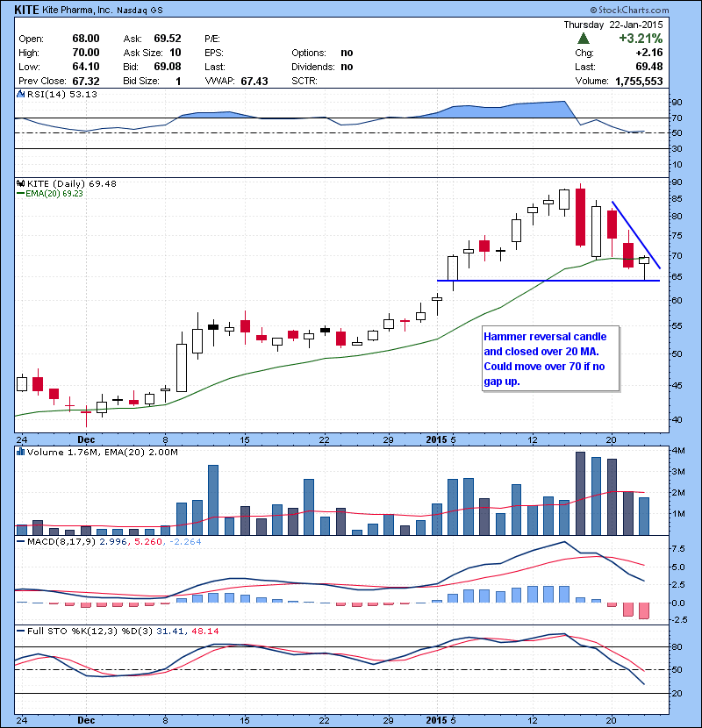The image size is (702, 728).
Task: Click the Last value 69.48 under Chg
Action: (649, 67)
